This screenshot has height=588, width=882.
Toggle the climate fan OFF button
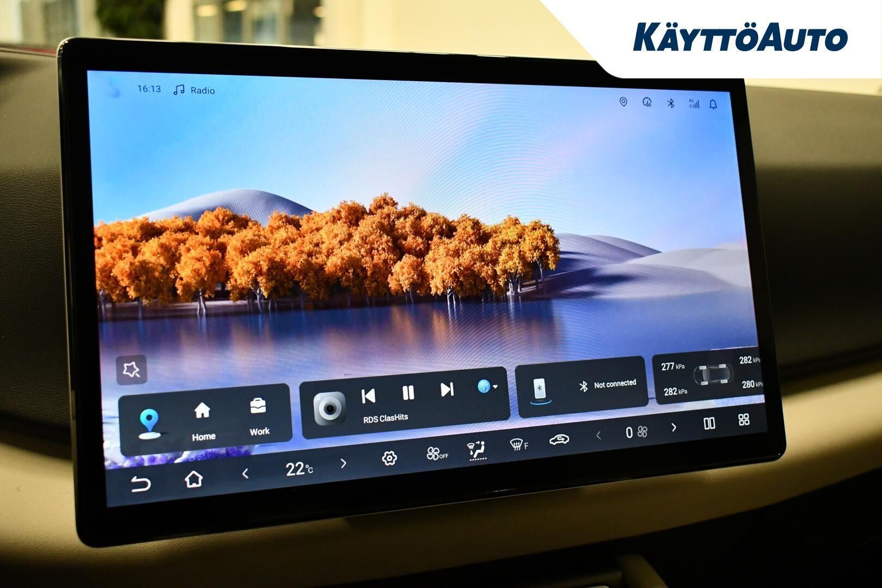(x=437, y=454)
